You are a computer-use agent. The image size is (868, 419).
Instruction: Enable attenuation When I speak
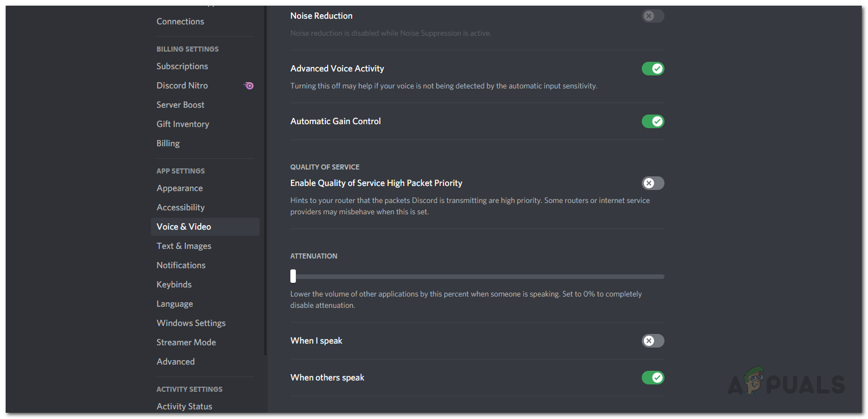tap(653, 341)
